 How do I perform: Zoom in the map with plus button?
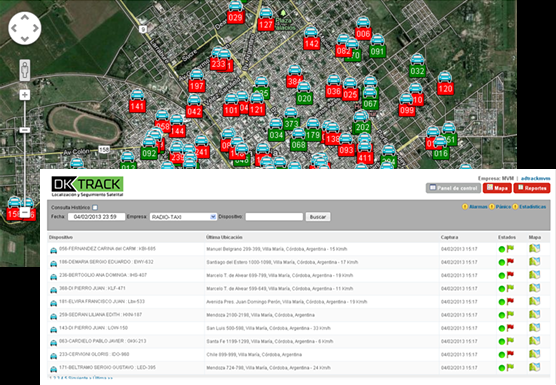click(x=24, y=95)
